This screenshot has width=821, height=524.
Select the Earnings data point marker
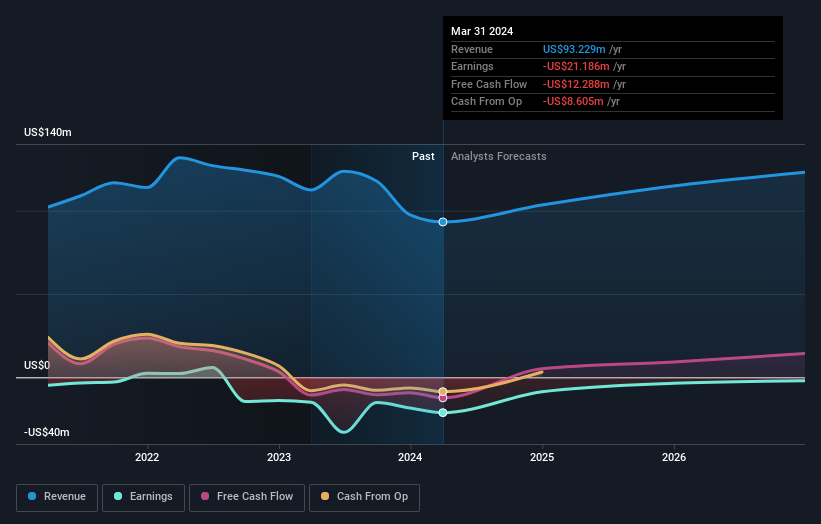443,412
